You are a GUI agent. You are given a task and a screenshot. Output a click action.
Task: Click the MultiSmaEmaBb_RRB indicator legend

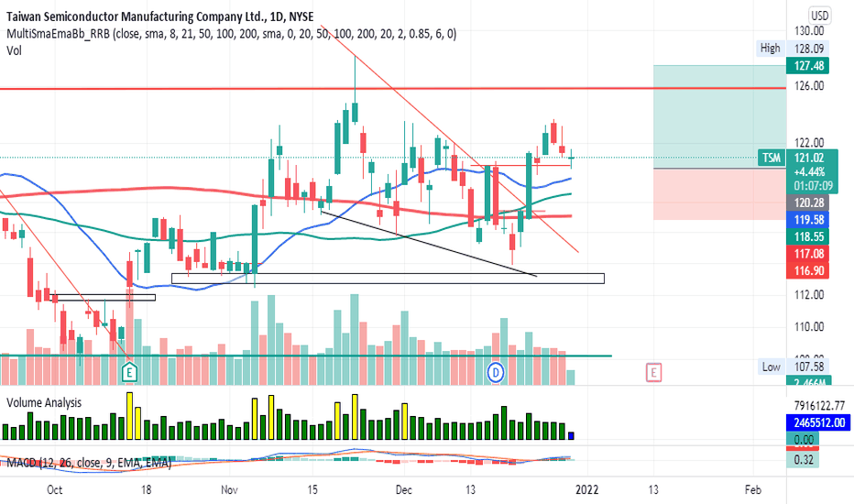[232, 34]
